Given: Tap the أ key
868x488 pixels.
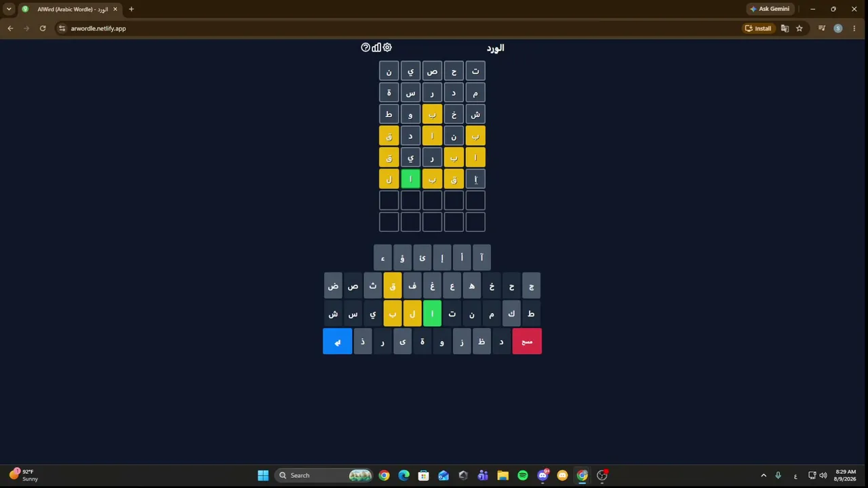Looking at the screenshot, I should click(462, 258).
